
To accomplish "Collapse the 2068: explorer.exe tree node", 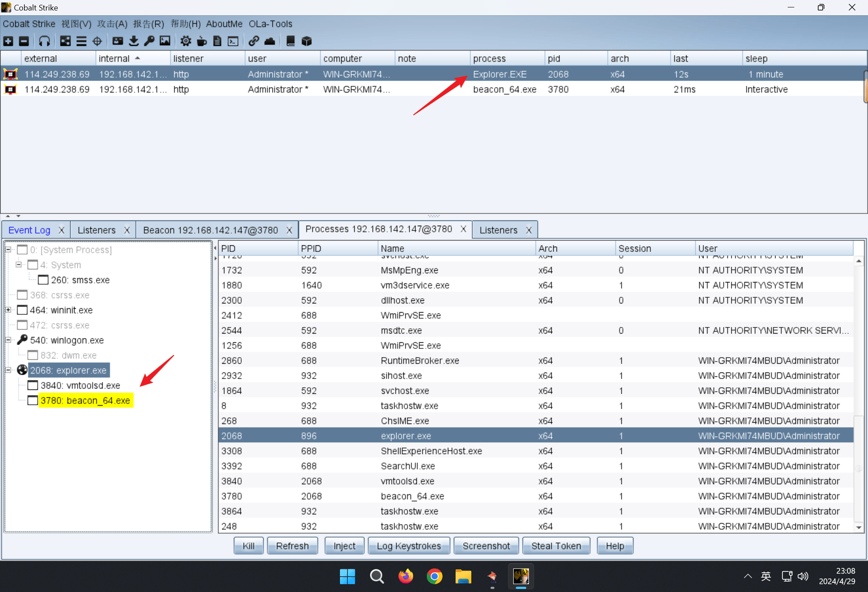I will 8,370.
